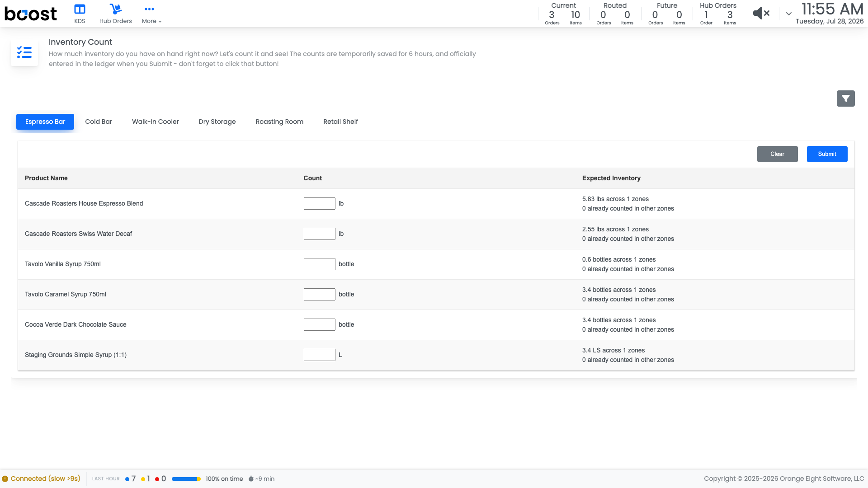The width and height of the screenshot is (868, 488).
Task: Click the red dot count 0
Action: pos(160,479)
